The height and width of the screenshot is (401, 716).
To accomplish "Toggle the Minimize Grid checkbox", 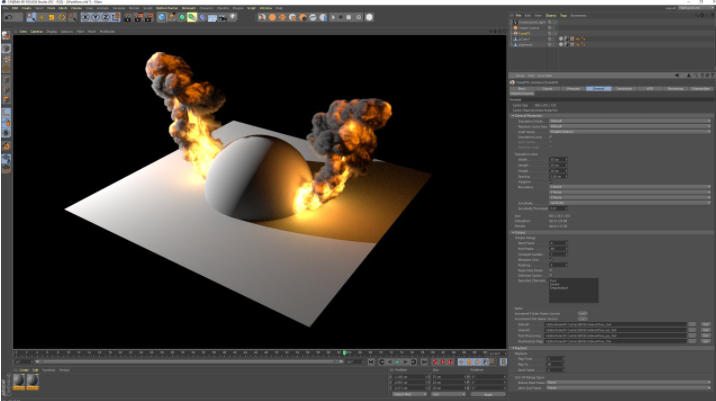I will point(550,259).
